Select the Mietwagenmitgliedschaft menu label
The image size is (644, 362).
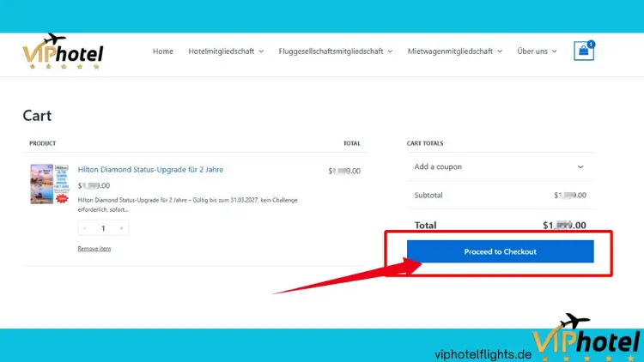pyautogui.click(x=451, y=51)
